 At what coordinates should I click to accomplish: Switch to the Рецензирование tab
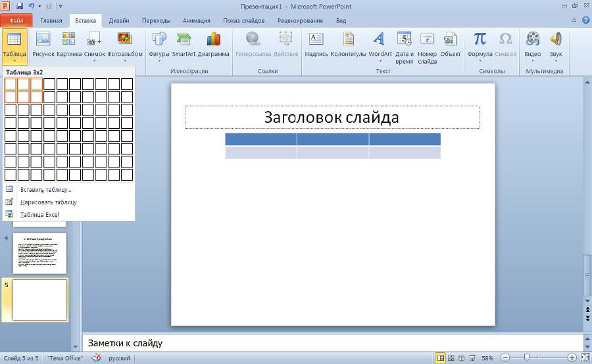click(x=300, y=20)
